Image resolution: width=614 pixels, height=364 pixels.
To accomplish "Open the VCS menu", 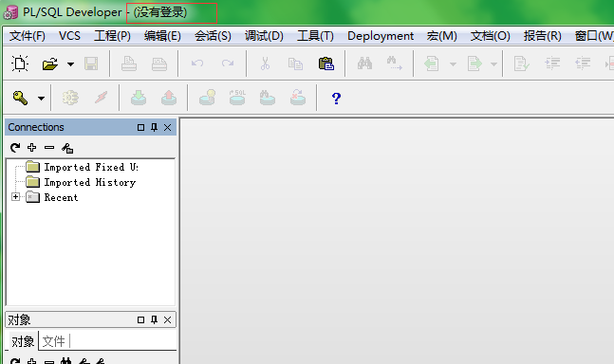I will click(69, 36).
